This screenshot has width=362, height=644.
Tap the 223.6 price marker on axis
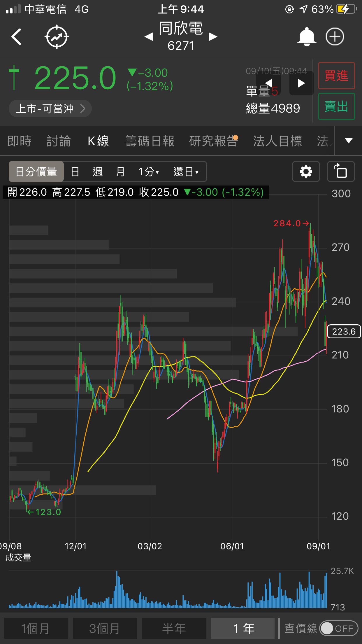pos(344,332)
